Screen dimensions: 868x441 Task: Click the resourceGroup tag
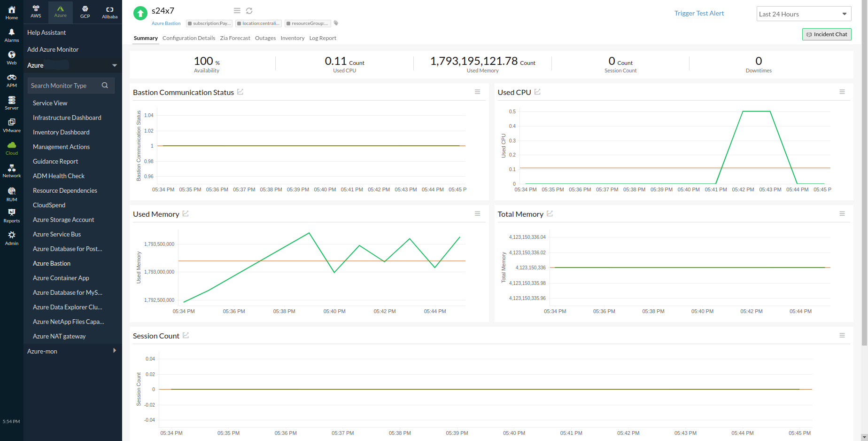tap(308, 23)
